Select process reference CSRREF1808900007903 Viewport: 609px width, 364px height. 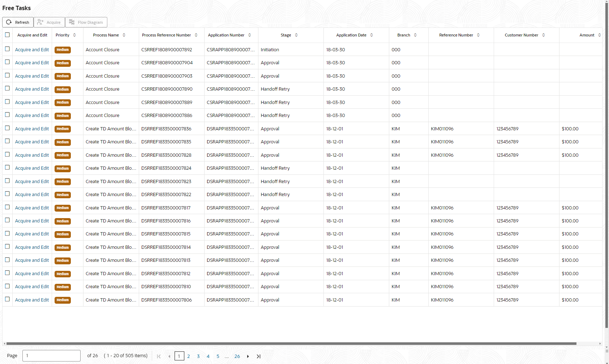pos(167,76)
